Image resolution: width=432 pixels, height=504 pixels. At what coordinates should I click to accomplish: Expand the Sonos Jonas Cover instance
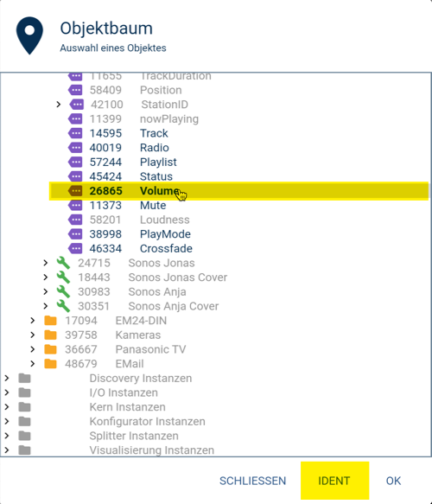pyautogui.click(x=46, y=278)
